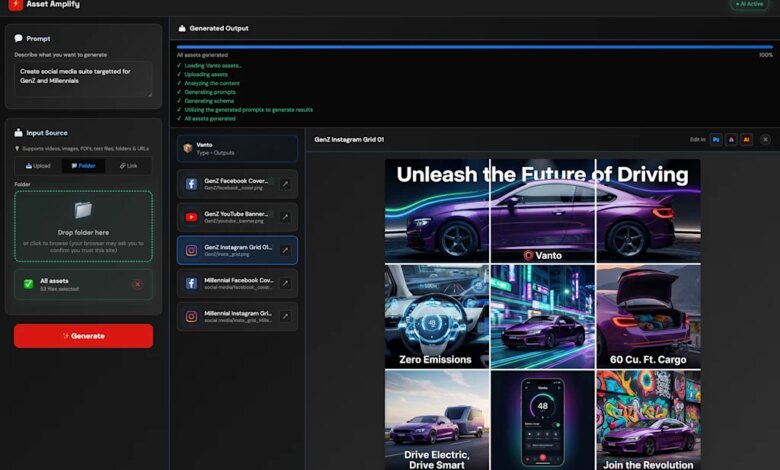Switch to the Folder tab
The height and width of the screenshot is (470, 780).
tap(83, 166)
